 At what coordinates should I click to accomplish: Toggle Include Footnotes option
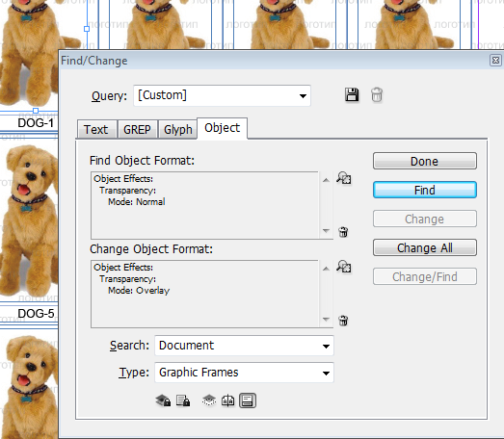pos(248,400)
